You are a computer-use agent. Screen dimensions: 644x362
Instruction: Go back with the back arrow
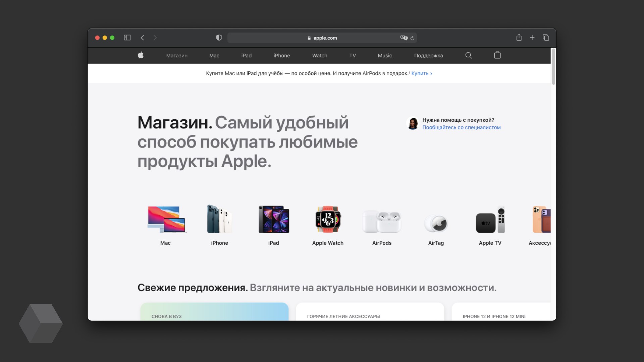click(142, 38)
